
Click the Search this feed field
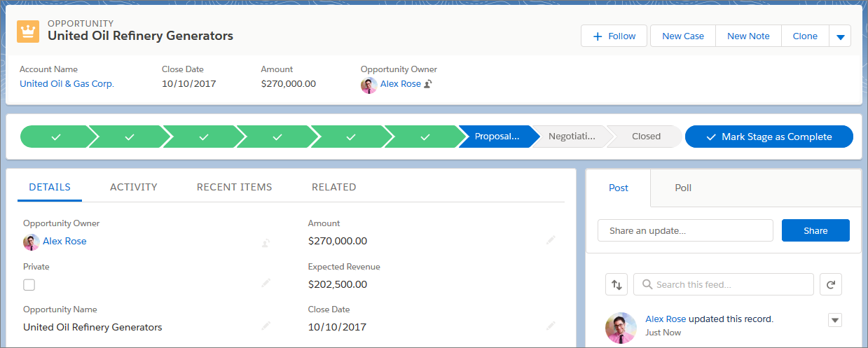tap(724, 284)
